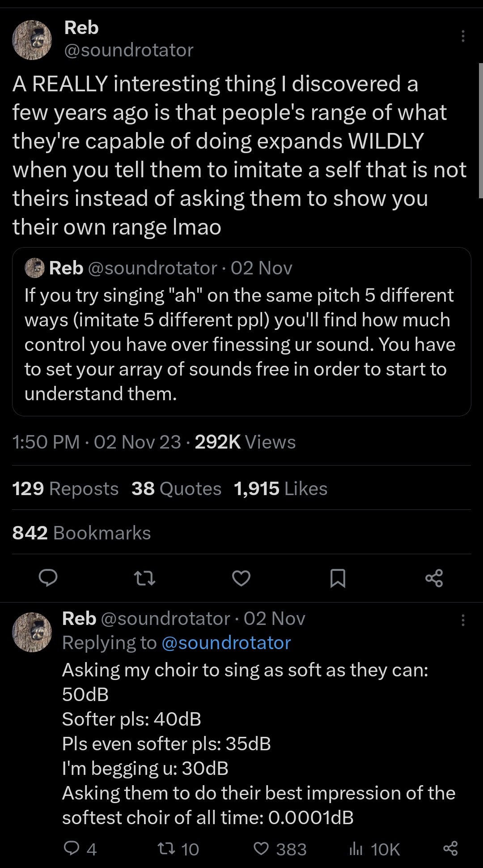Share the choir reply post
The width and height of the screenshot is (483, 868).
(x=450, y=848)
